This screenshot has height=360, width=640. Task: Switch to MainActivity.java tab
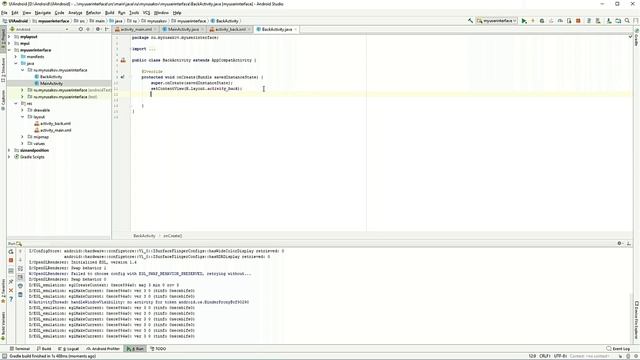[x=183, y=29]
